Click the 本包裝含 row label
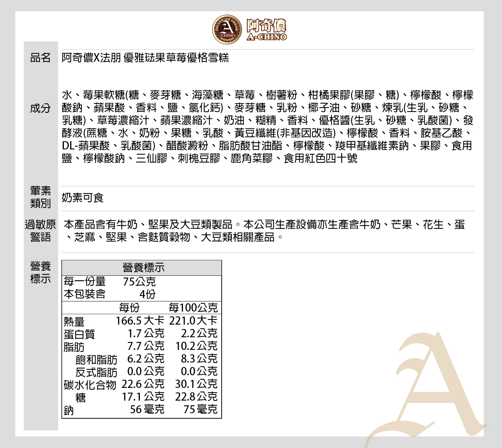 click(x=85, y=294)
